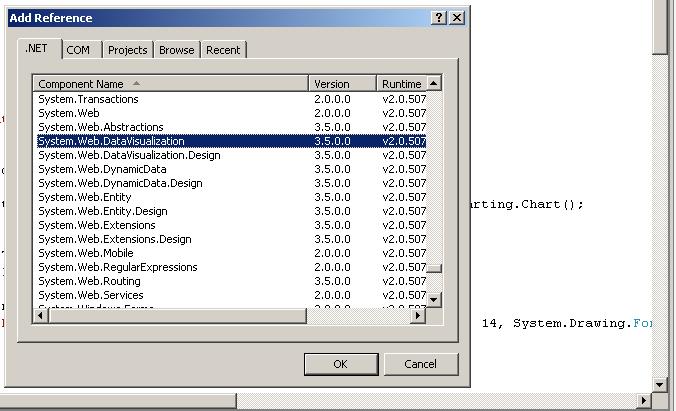The image size is (676, 411).
Task: Click list scroll up arrow
Action: 434,83
